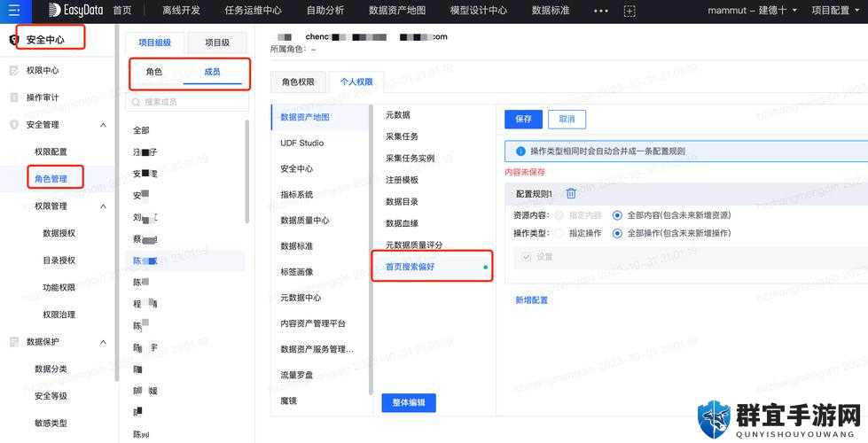Viewport: 868px width, 443px height.
Task: Switch to 角色权限 tab
Action: [x=298, y=82]
